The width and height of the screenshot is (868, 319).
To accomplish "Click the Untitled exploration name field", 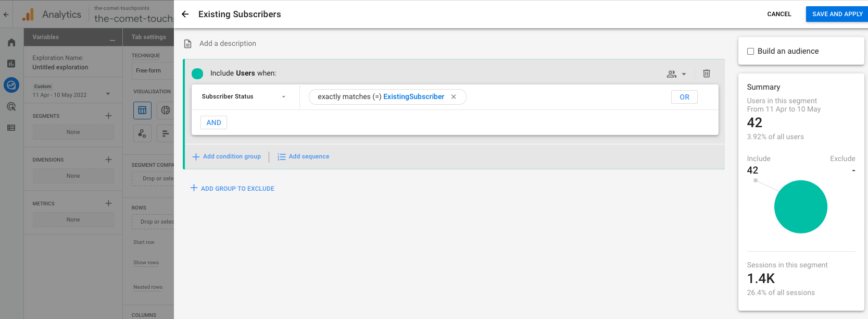I will click(x=60, y=67).
